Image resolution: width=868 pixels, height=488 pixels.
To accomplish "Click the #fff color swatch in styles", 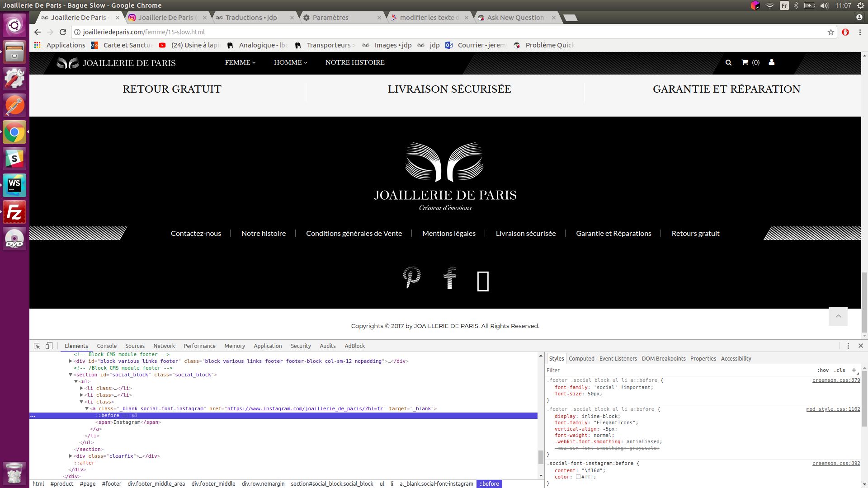I will [x=578, y=477].
